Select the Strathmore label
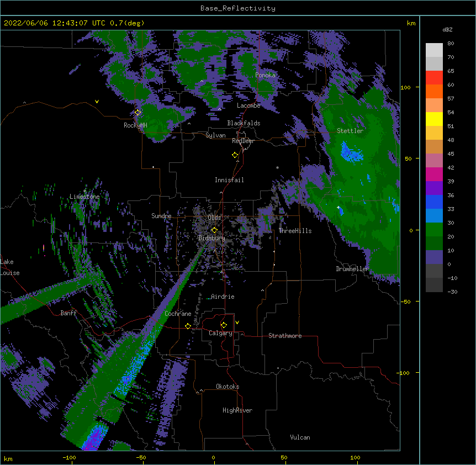 (285, 336)
